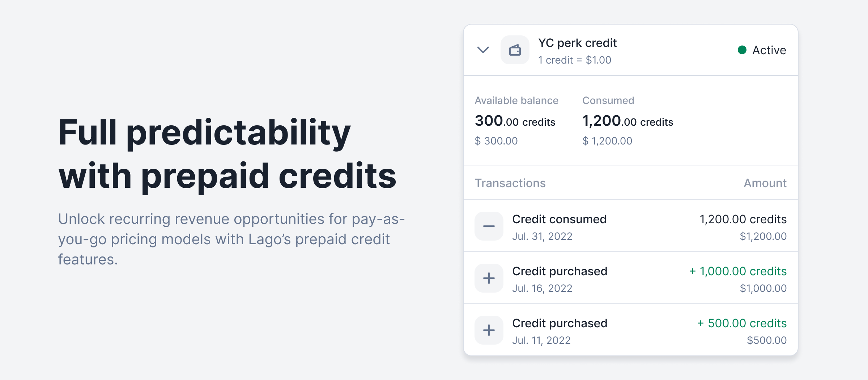Open the Credit purchased Jul. 11, 2022 transaction
Viewport: 868px width, 380px height.
click(631, 330)
